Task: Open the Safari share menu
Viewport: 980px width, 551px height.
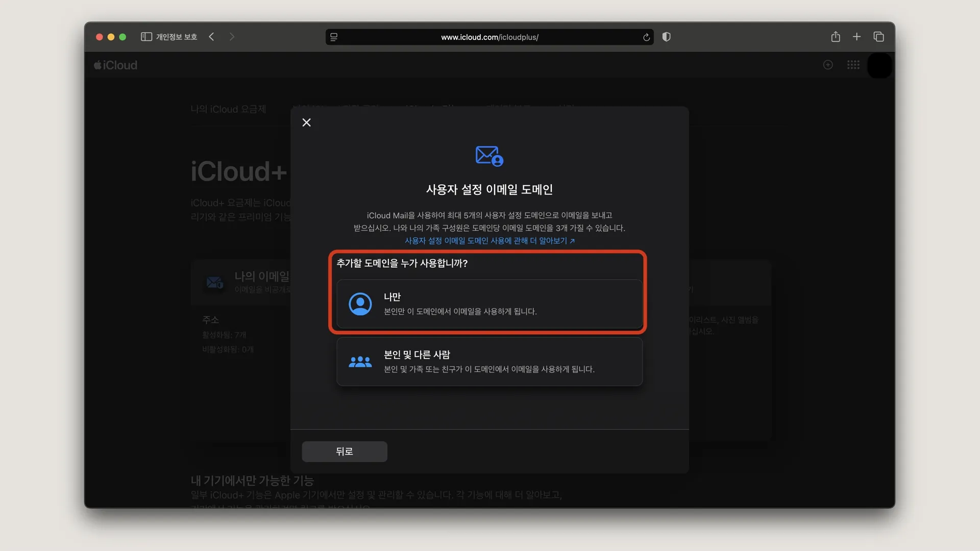Action: [836, 37]
